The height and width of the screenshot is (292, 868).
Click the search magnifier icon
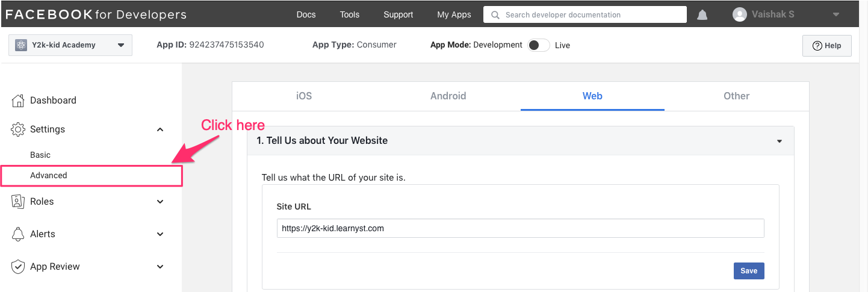(495, 15)
